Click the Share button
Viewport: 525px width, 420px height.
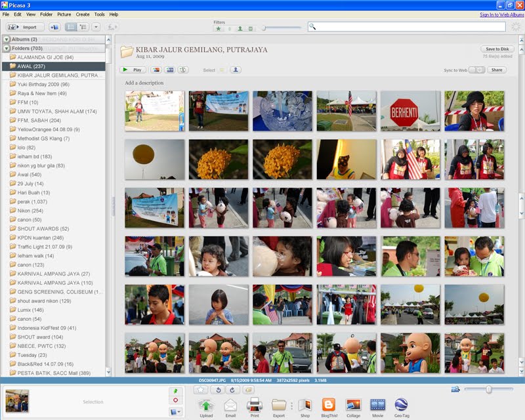click(497, 70)
